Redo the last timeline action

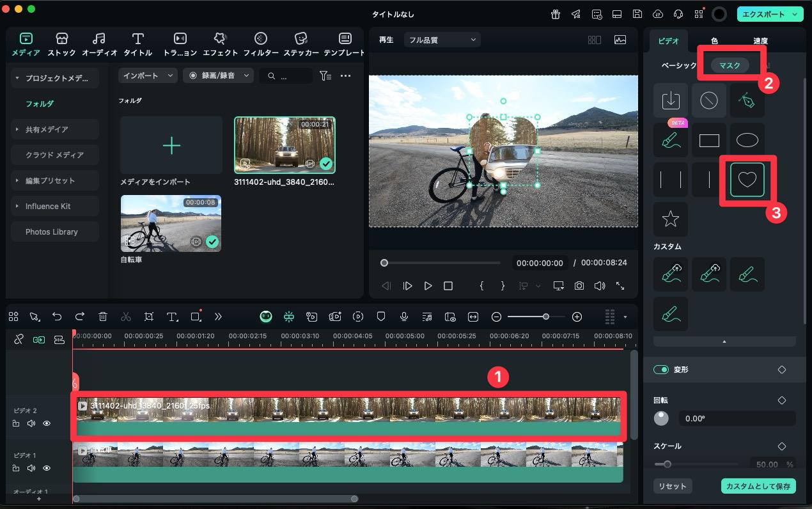point(80,317)
